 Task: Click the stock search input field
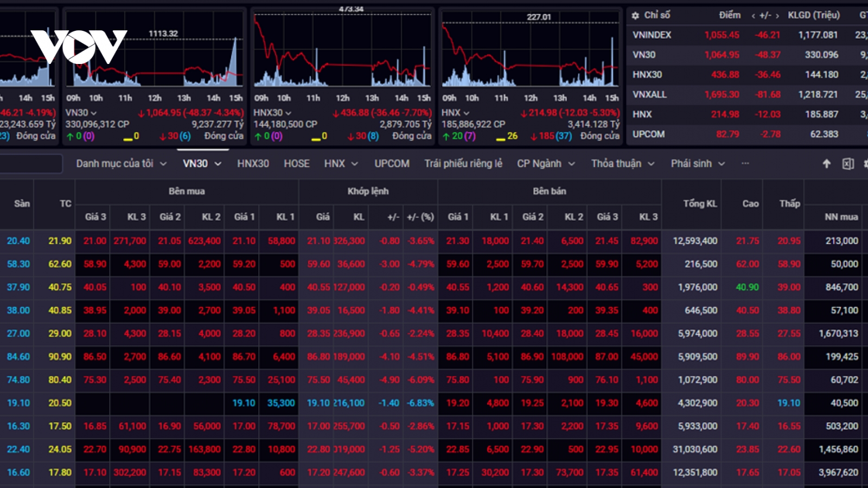pos(31,164)
